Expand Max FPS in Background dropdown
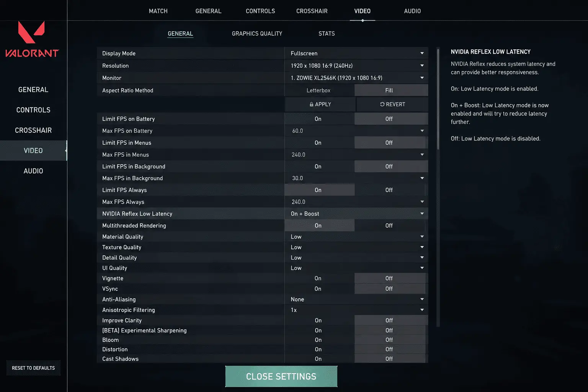The height and width of the screenshot is (392, 588). [356, 178]
